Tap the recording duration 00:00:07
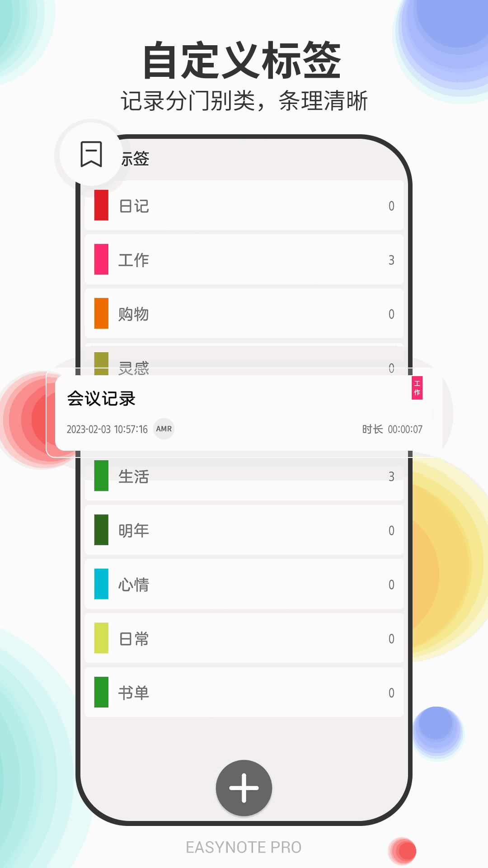488x868 pixels. [x=405, y=429]
